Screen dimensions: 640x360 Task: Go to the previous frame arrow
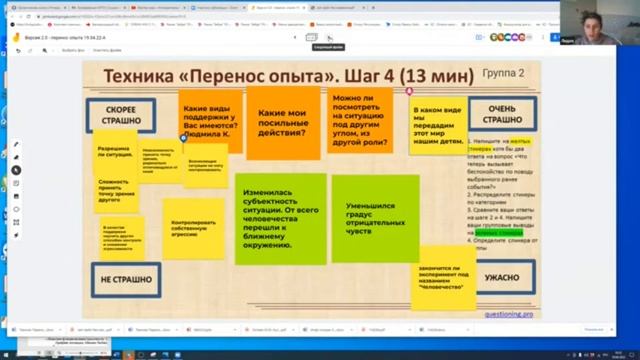click(x=295, y=38)
